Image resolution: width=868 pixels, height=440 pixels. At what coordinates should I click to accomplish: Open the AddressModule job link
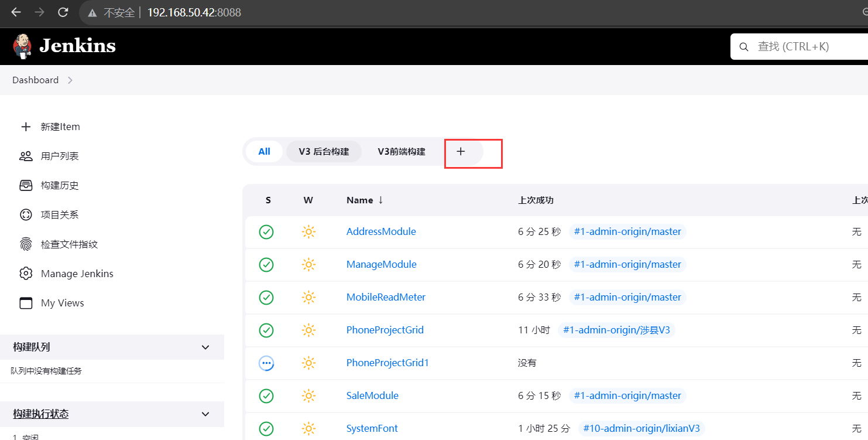(x=381, y=231)
